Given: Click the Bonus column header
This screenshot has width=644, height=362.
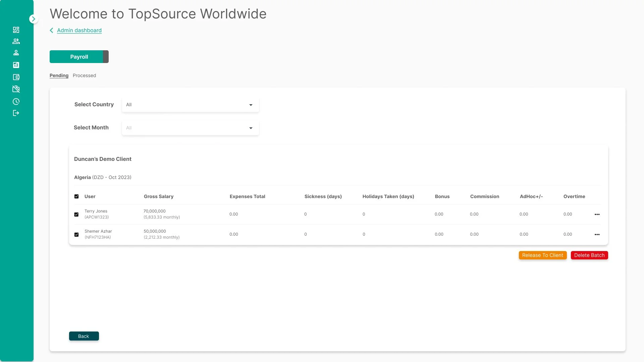Looking at the screenshot, I should point(442,196).
